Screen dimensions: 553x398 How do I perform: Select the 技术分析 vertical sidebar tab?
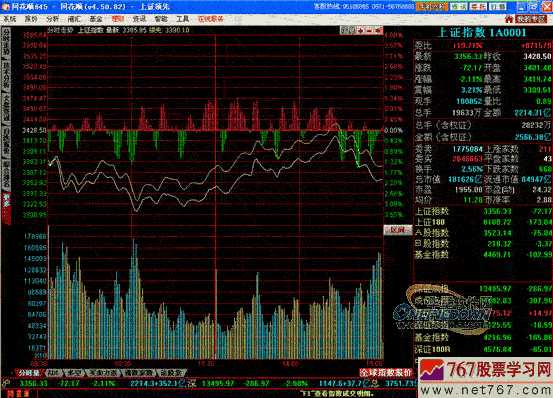(6, 76)
